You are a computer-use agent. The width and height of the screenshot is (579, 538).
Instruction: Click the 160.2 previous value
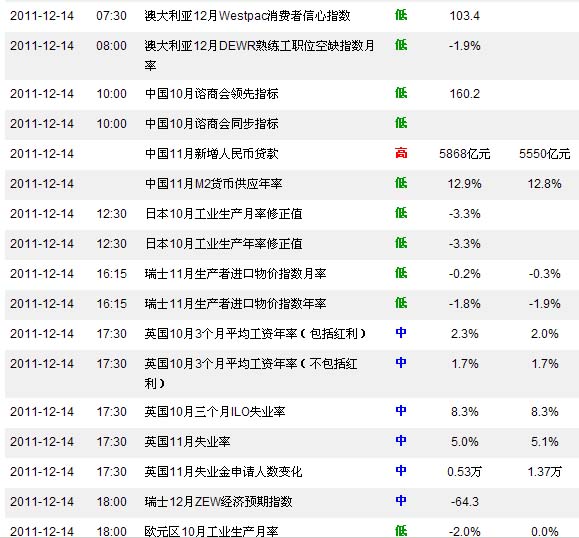pyautogui.click(x=465, y=94)
